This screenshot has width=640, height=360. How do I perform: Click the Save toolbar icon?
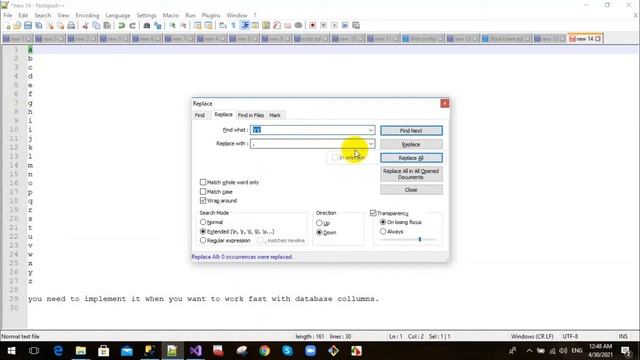[28, 25]
